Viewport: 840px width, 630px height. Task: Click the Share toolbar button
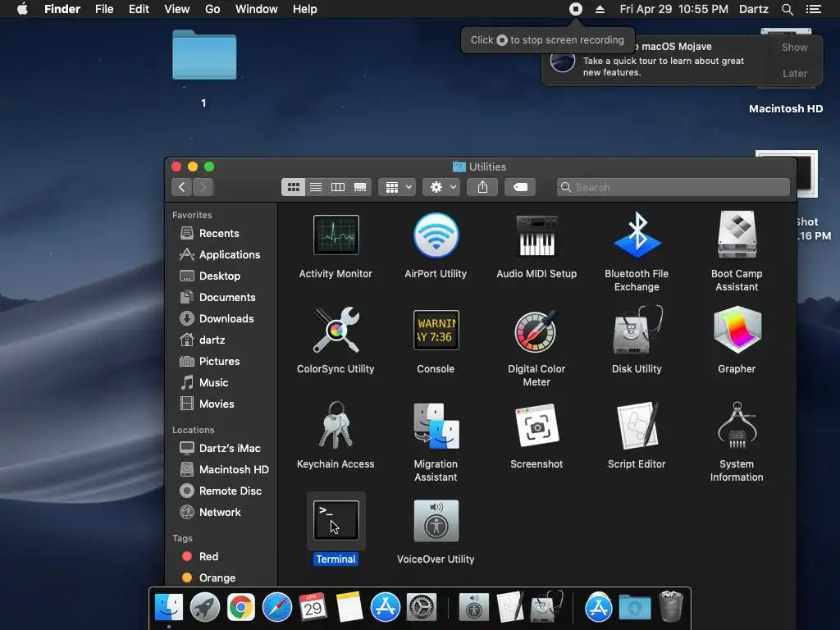482,187
